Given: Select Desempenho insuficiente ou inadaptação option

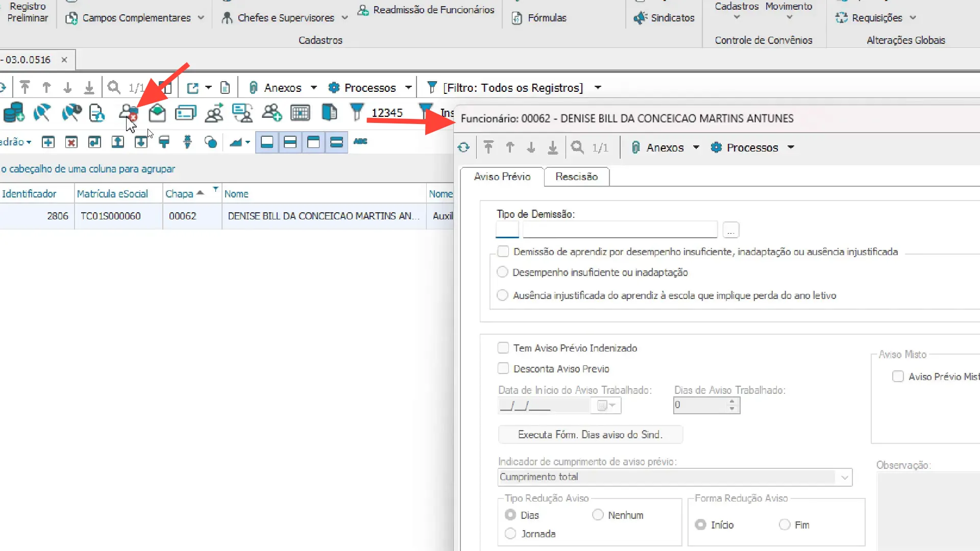Looking at the screenshot, I should coord(502,272).
